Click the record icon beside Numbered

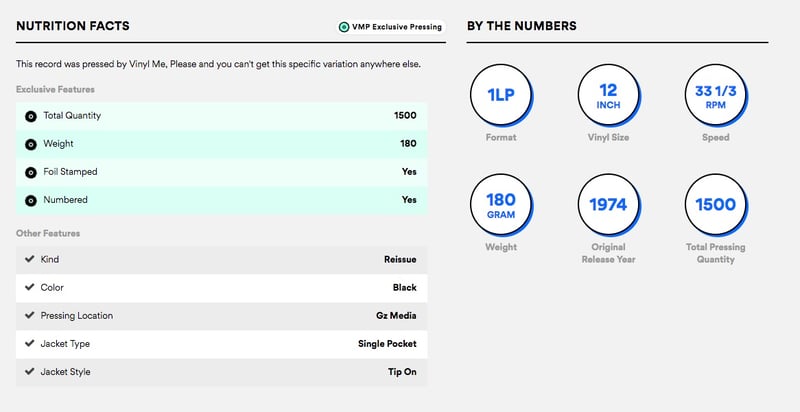(30, 200)
